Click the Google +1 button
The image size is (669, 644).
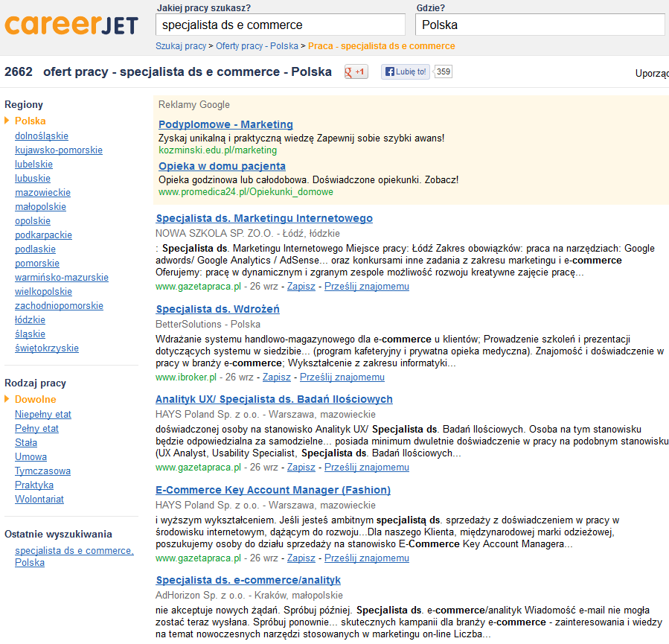click(x=356, y=71)
